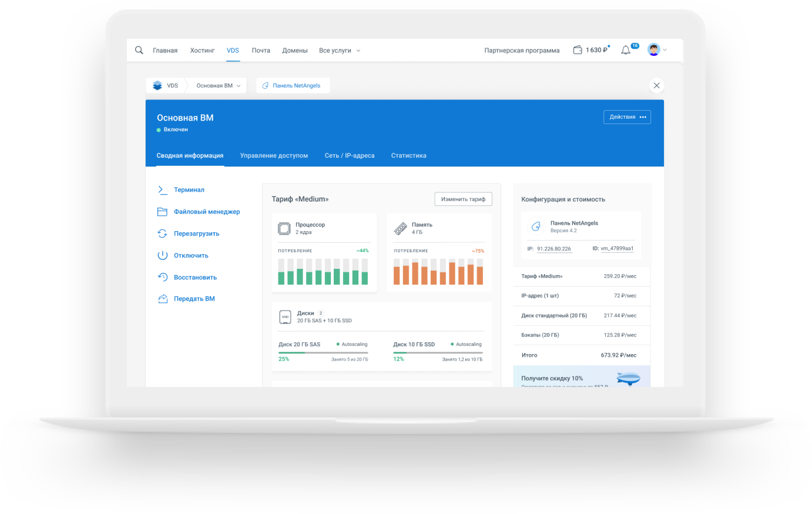Click the Диски SSD icon
The image size is (812, 514).
click(x=286, y=317)
